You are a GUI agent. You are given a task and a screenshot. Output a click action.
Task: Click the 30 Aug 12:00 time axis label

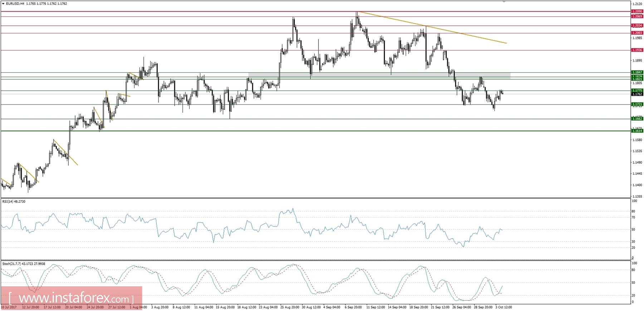311,307
